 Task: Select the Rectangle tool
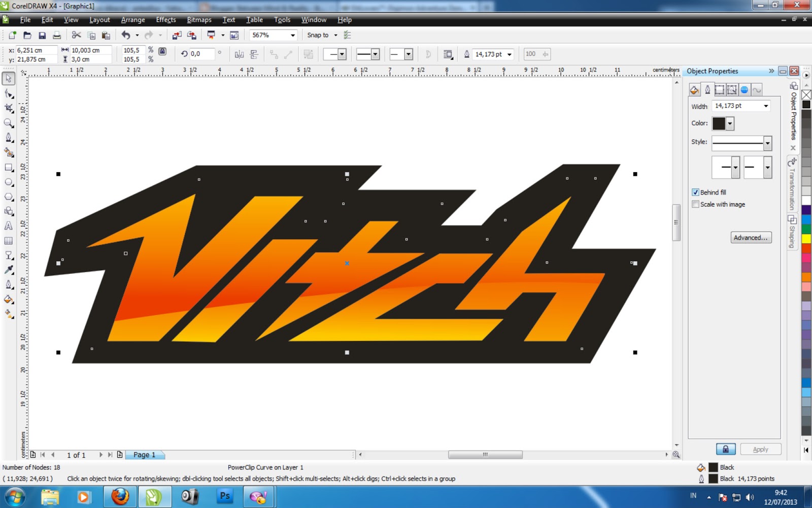pos(9,167)
